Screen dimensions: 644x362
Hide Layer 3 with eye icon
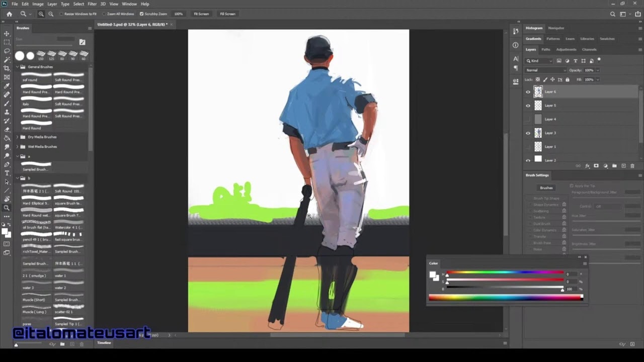click(528, 133)
